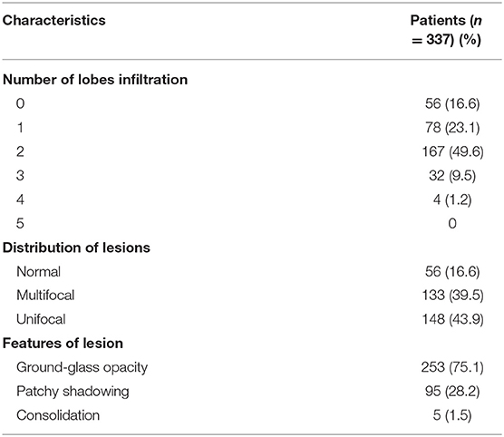The width and height of the screenshot is (504, 437).
Task: Click the value 4 (1.2)
Action: (x=452, y=199)
